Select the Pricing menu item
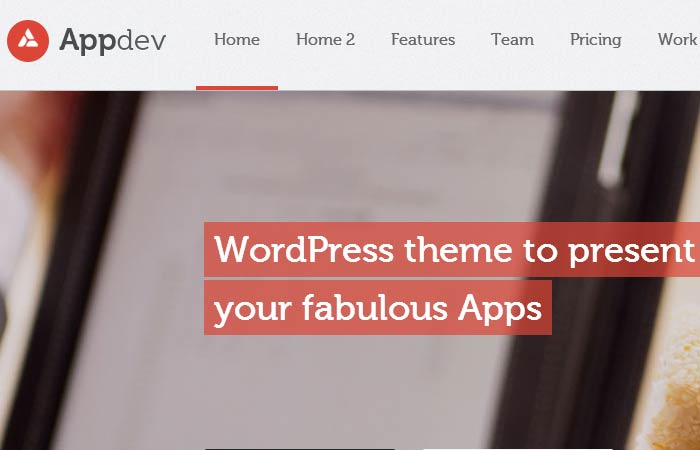700x450 pixels. point(596,40)
